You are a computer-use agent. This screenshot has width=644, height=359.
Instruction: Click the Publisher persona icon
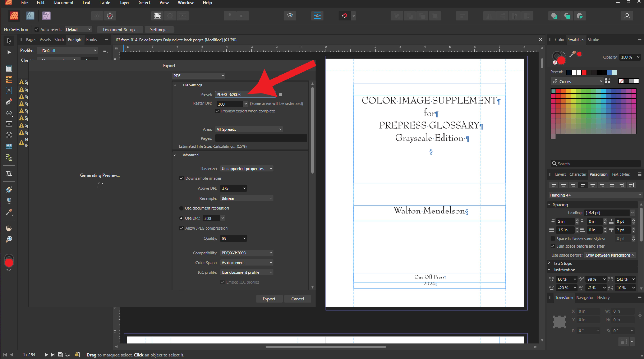[14, 16]
